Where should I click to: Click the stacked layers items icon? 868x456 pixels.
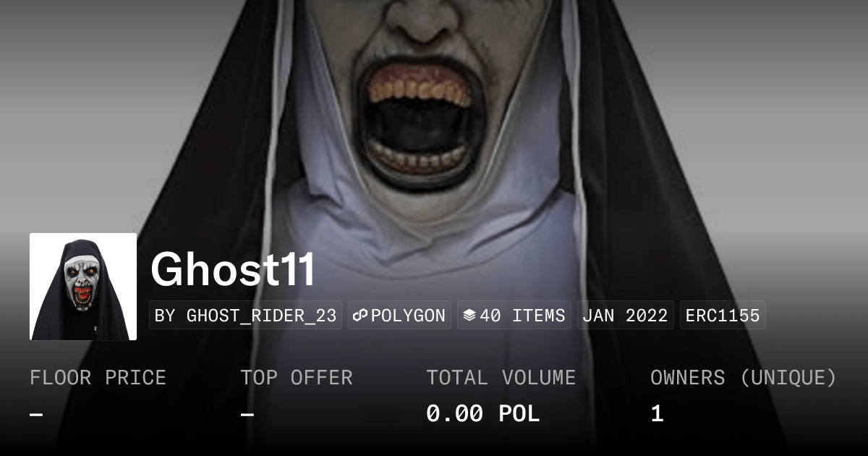(x=469, y=316)
